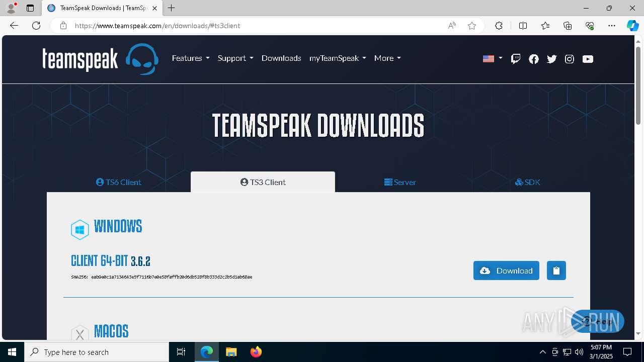
Task: Go back to previous page
Action: click(x=14, y=26)
